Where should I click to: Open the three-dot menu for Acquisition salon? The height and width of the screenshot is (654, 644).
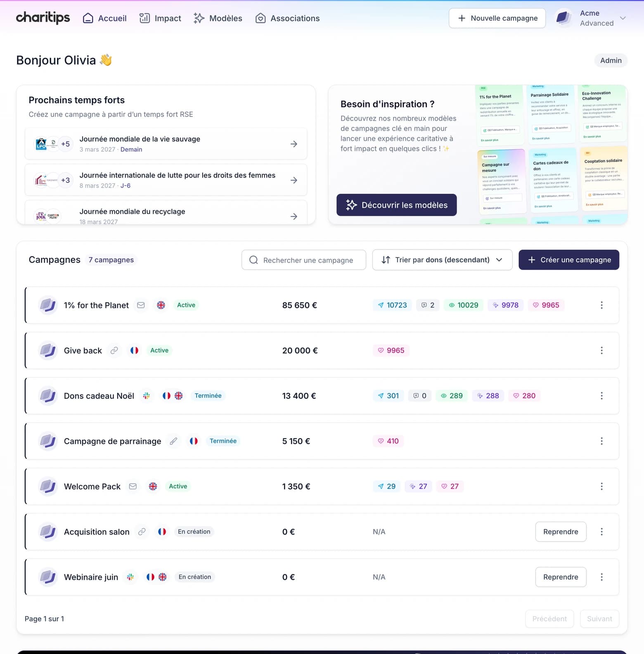(x=601, y=532)
